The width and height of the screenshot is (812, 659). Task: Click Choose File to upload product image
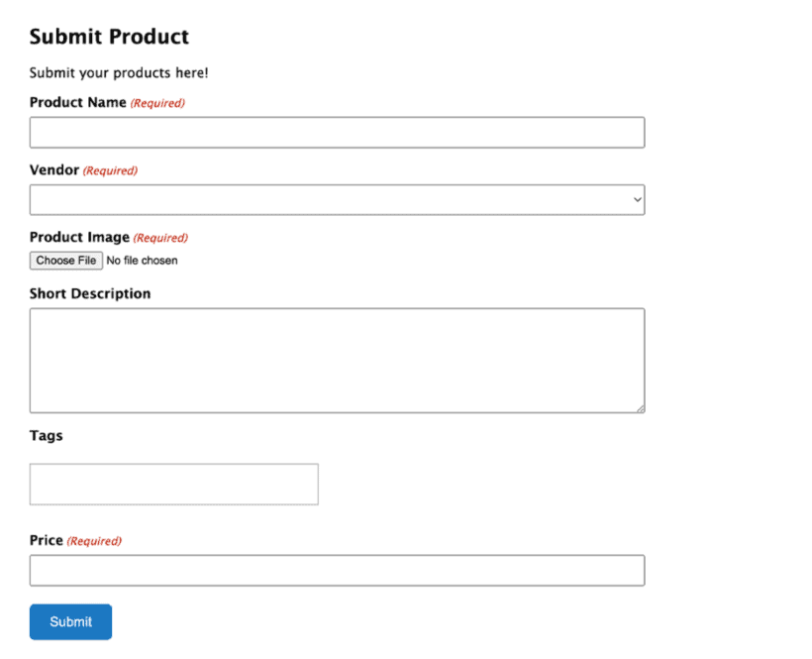coord(65,260)
